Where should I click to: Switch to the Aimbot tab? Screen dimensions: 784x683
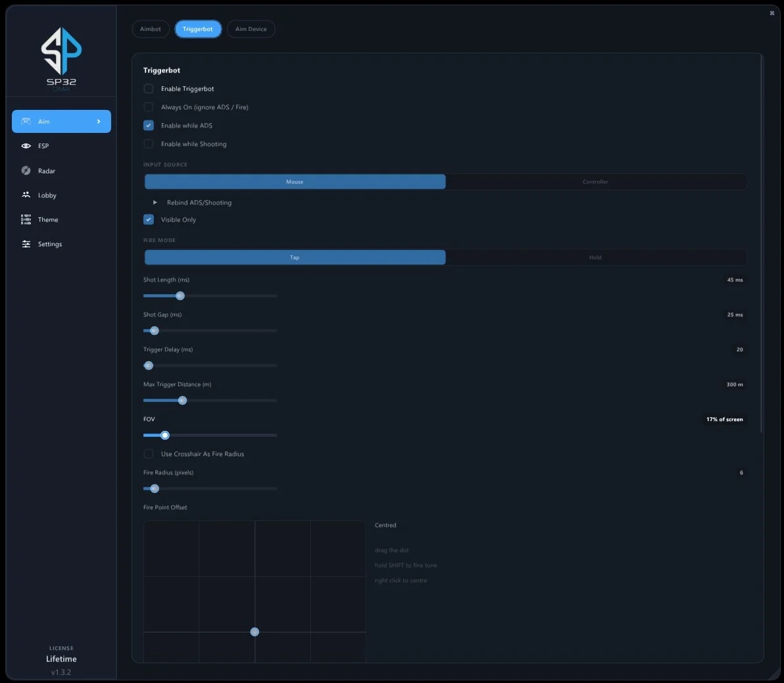[151, 29]
